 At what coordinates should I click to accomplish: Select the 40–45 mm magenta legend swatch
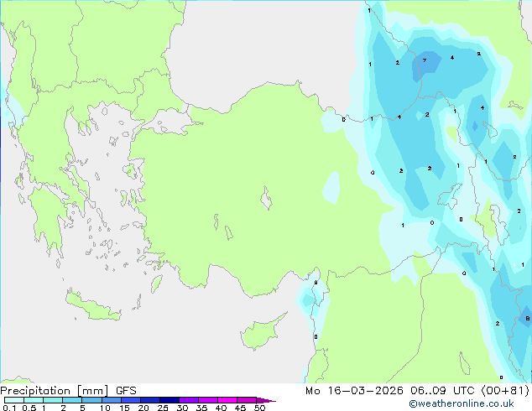point(227,400)
